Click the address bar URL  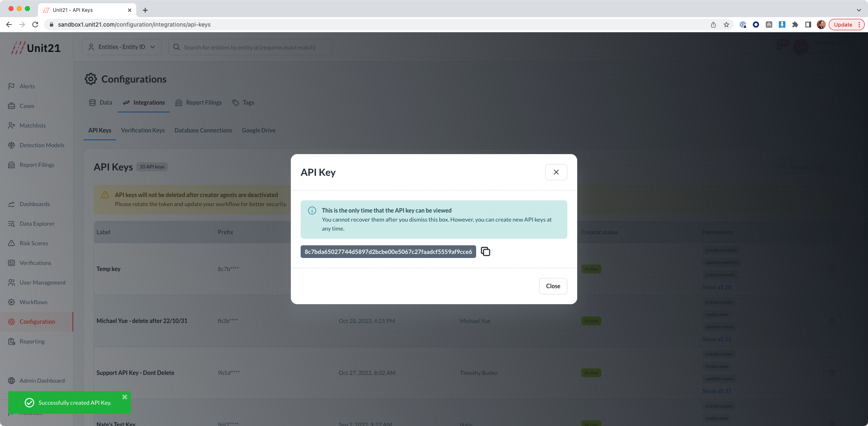[x=134, y=25]
